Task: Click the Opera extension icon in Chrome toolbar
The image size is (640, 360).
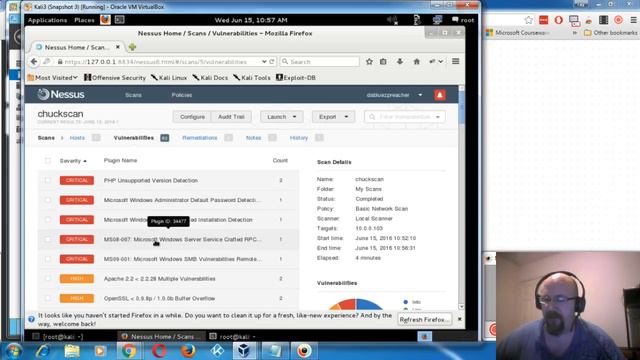Action: [558, 20]
